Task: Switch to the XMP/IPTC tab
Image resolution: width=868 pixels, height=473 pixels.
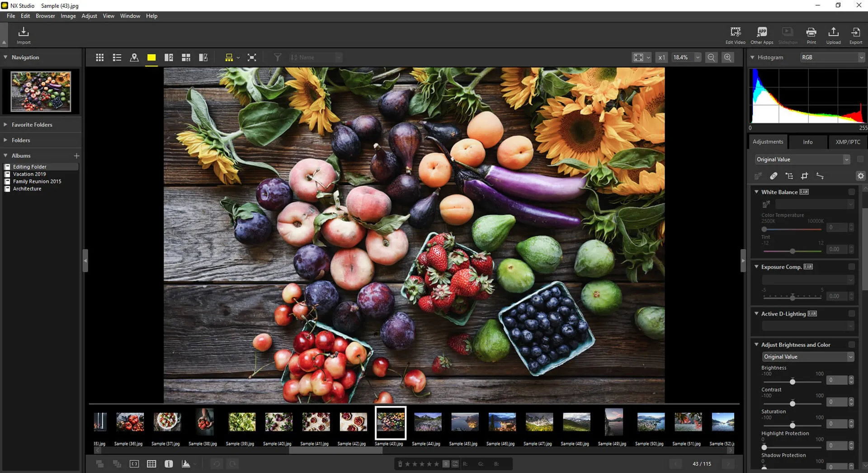Action: [x=847, y=142]
